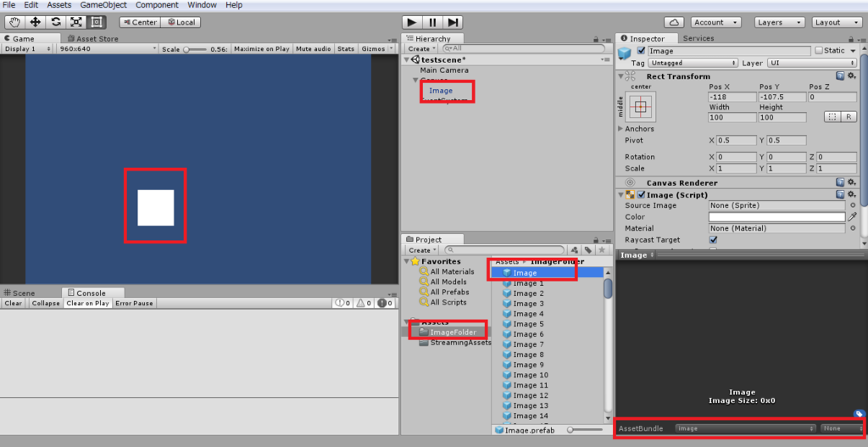The height and width of the screenshot is (447, 868).
Task: Open the Component menu
Action: [x=157, y=5]
